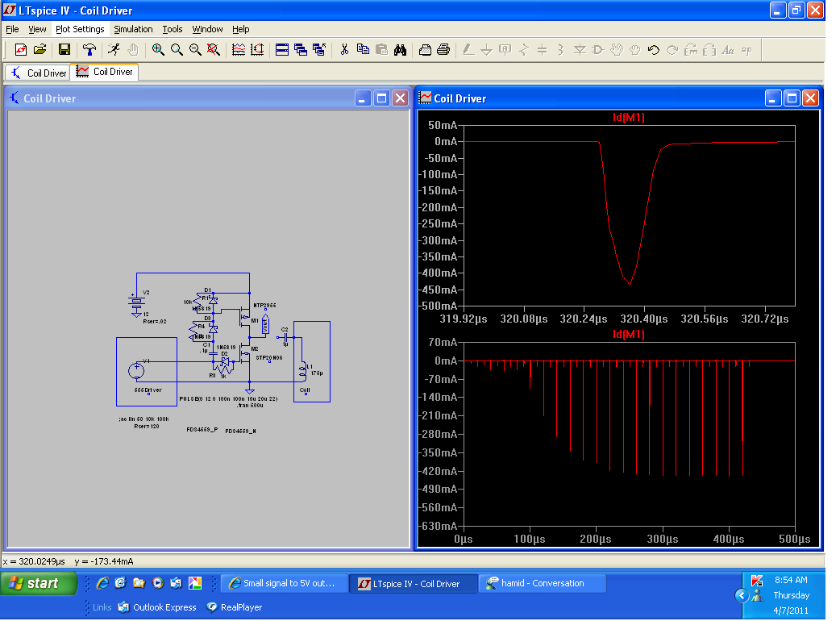Click the Windows Start button
The height and width of the screenshot is (621, 840).
tap(39, 583)
